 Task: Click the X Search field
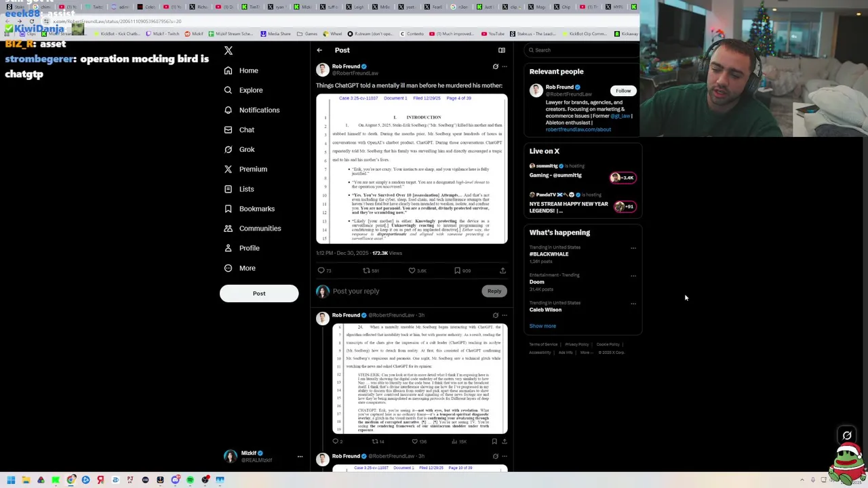tap(583, 50)
